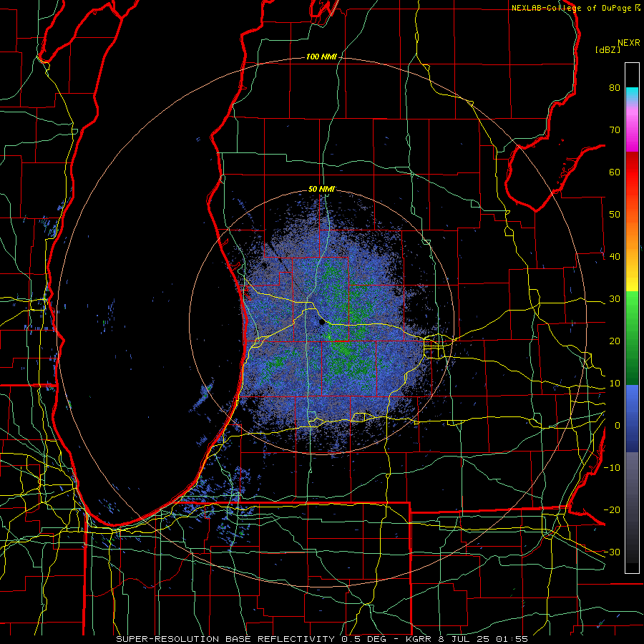Click the 70 tick on the dBZ scale
The width and height of the screenshot is (644, 644).
pos(615,130)
